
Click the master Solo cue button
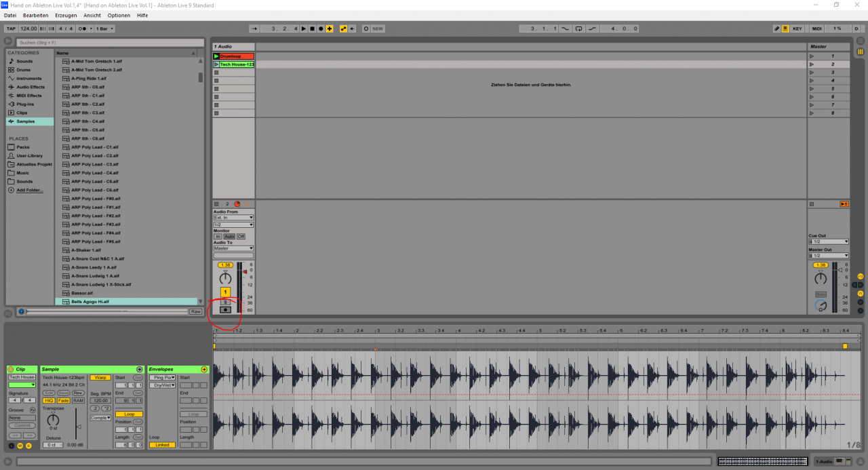pos(821,294)
